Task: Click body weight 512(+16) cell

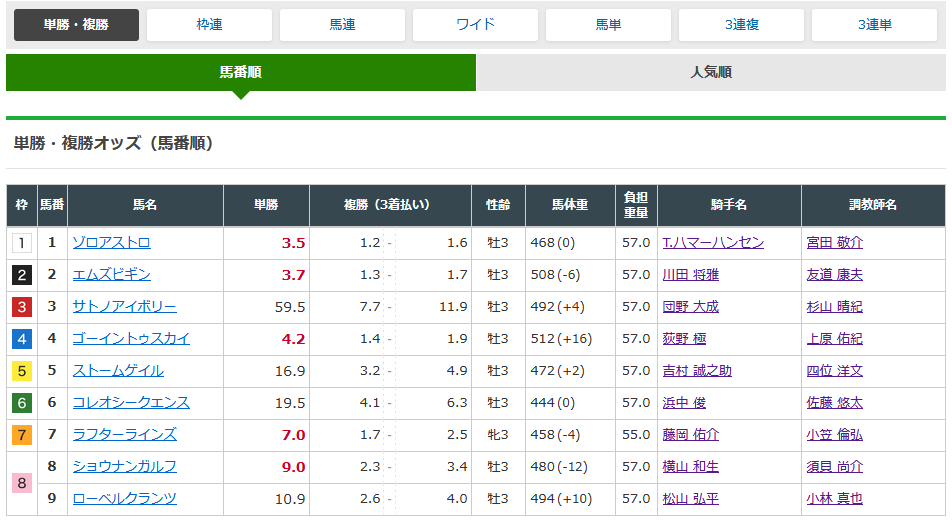Action: [x=570, y=339]
